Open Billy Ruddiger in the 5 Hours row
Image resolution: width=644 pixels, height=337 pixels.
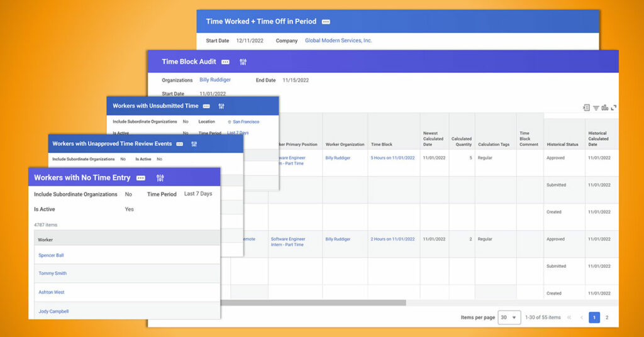coord(338,158)
